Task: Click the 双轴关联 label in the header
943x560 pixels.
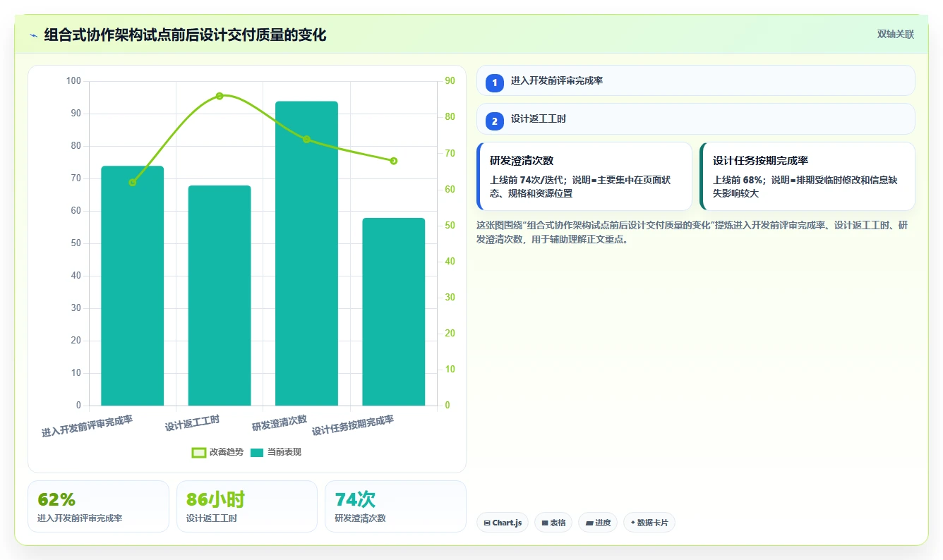Action: (895, 34)
